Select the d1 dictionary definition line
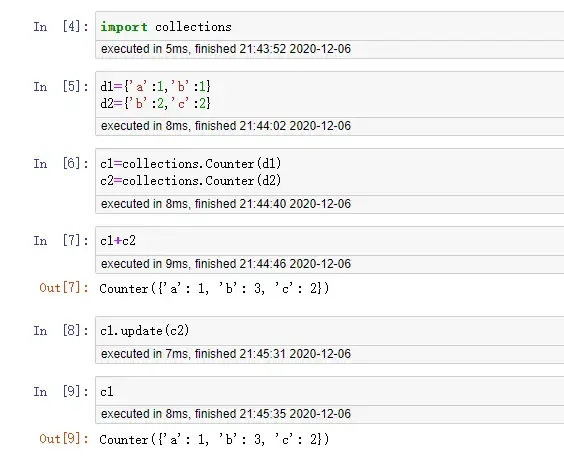 pos(155,87)
